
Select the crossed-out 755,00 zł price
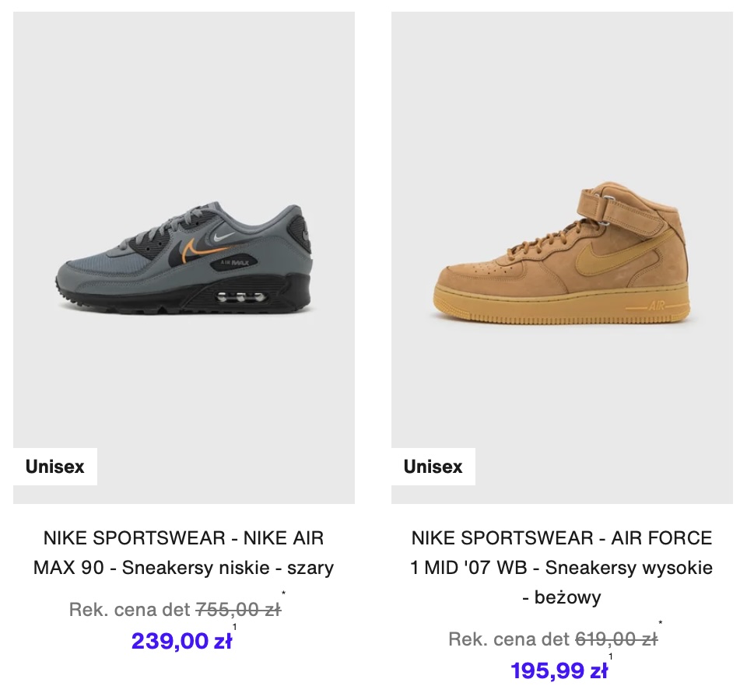(238, 610)
